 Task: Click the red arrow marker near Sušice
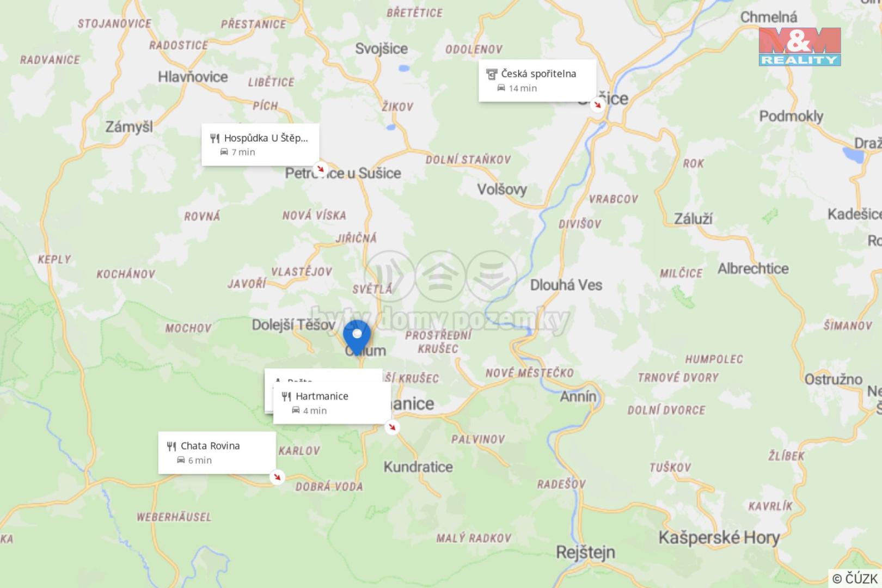(597, 105)
